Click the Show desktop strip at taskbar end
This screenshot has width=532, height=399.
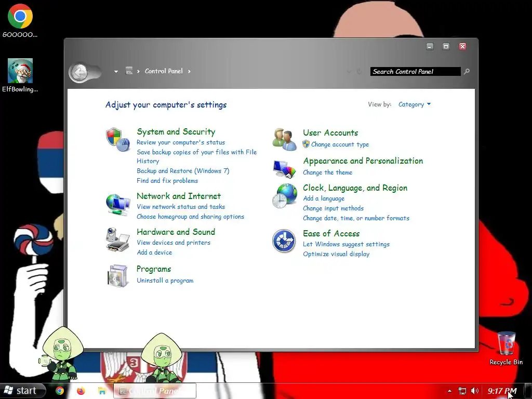[x=528, y=391]
